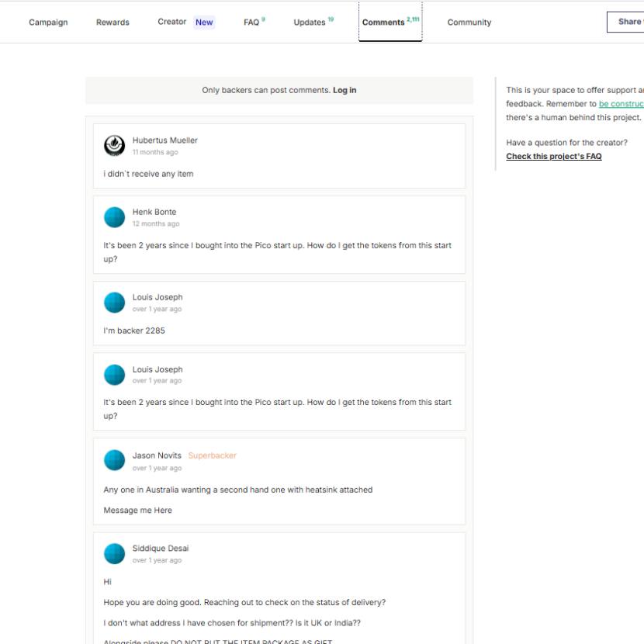Go to the Updates tab
Screen dimensions: 644x644
tap(313, 22)
